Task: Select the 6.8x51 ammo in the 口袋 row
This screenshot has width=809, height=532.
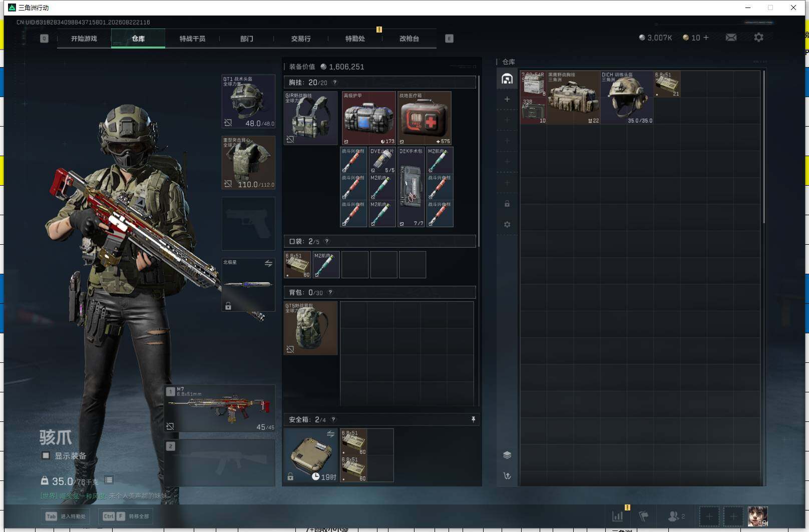Action: [298, 265]
